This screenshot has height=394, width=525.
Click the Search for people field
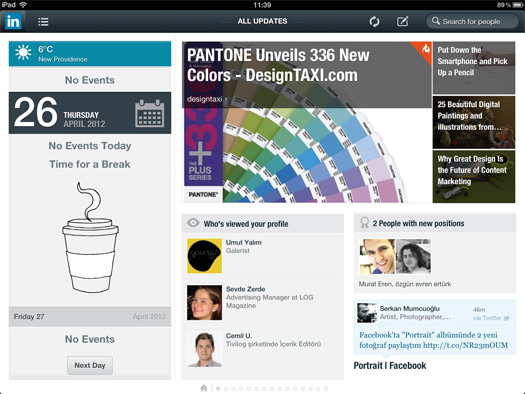472,21
